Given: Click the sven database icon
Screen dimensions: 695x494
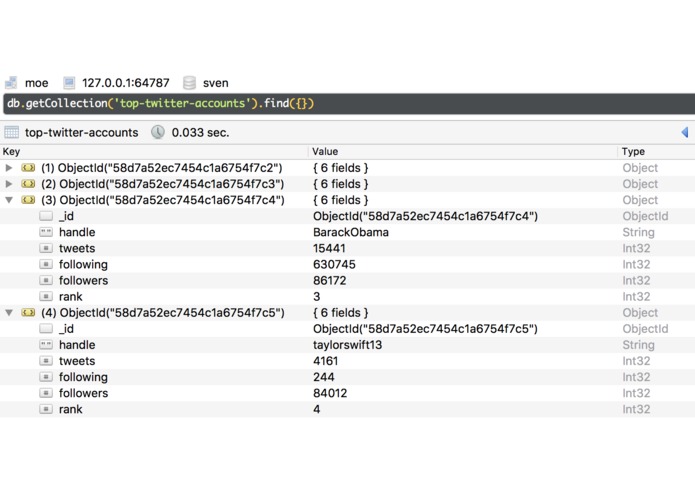Looking at the screenshot, I should (189, 82).
